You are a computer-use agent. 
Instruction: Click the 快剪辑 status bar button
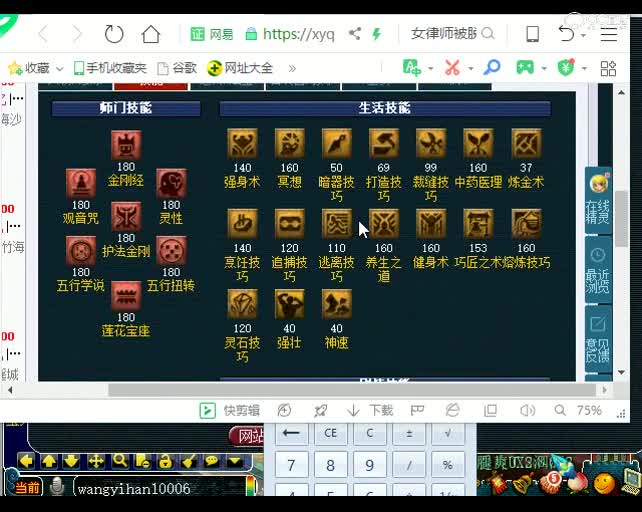[229, 410]
